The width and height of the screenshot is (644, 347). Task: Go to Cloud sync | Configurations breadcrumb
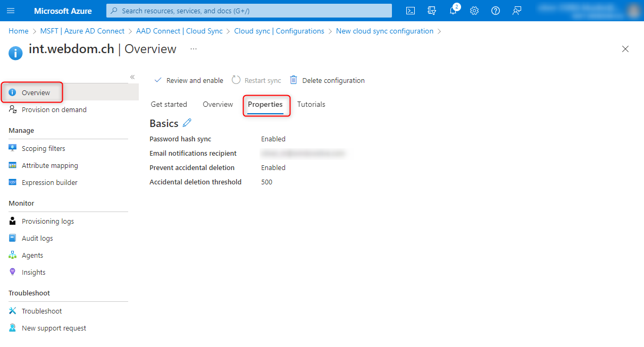[x=279, y=31]
